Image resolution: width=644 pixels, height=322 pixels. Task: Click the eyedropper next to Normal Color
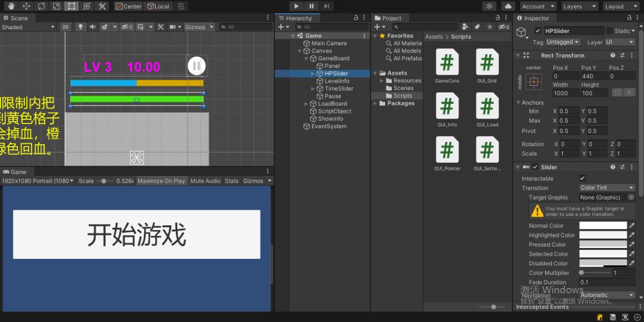tap(631, 225)
